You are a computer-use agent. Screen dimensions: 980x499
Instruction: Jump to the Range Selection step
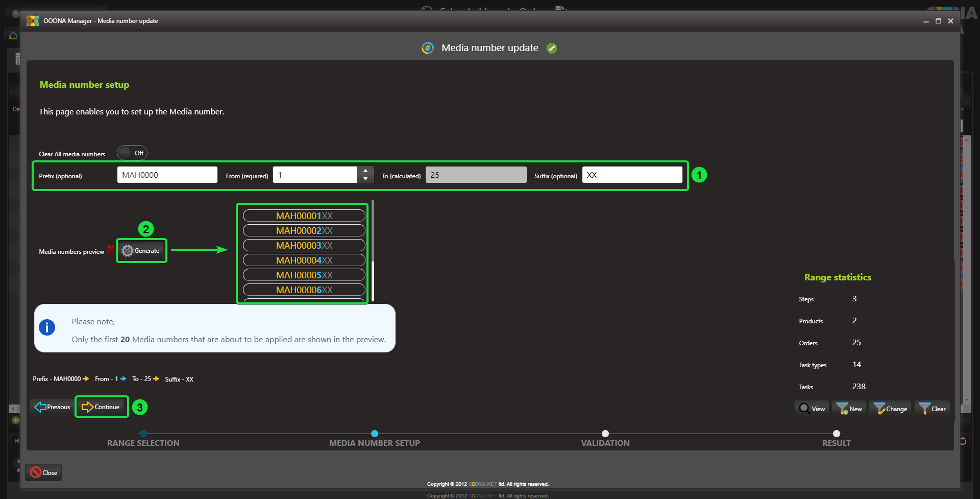click(x=143, y=434)
